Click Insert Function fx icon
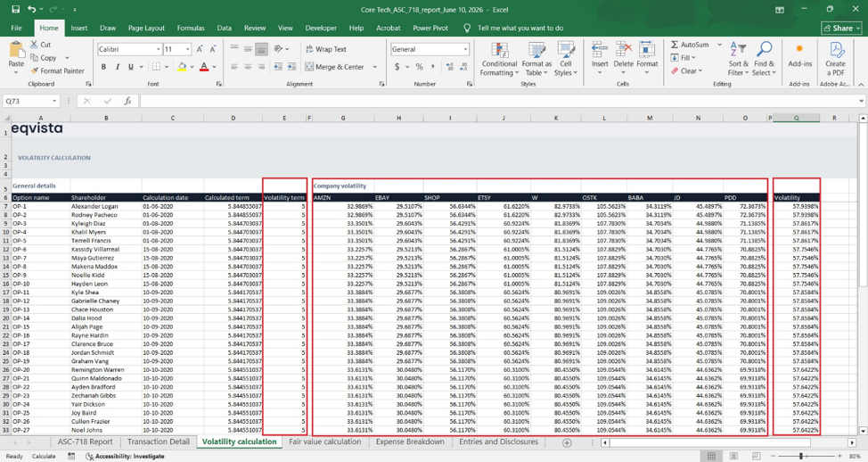The width and height of the screenshot is (868, 462). (127, 101)
